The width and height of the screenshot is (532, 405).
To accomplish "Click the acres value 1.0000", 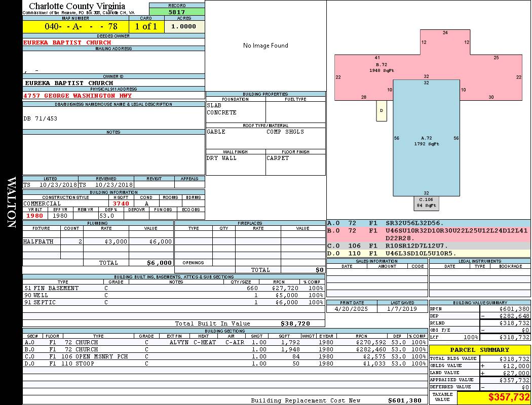I will click(x=184, y=26).
